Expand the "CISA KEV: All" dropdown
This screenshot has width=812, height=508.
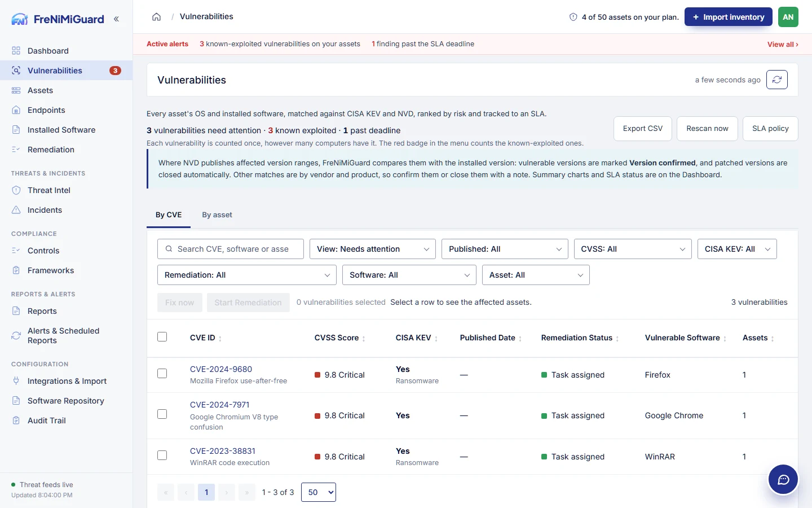737,249
